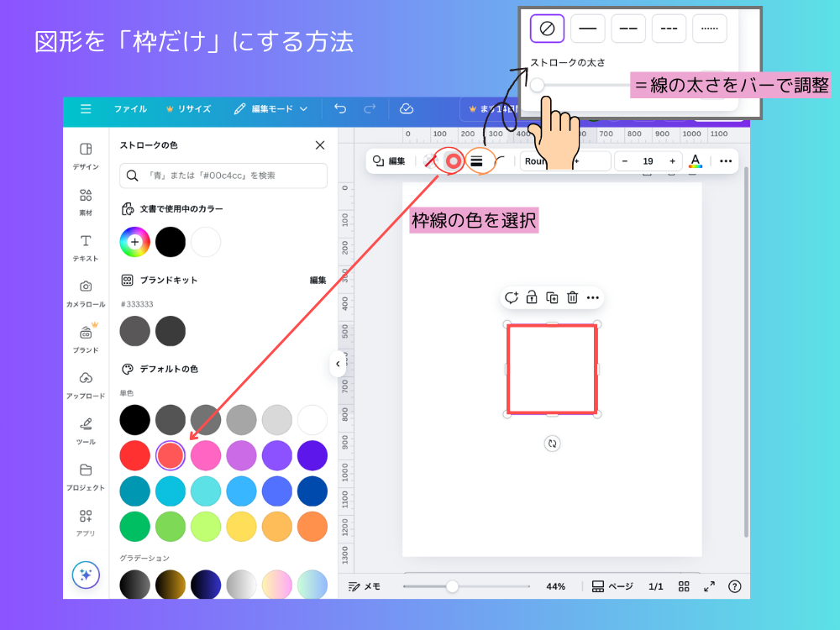Open the ファイル menu
Image resolution: width=840 pixels, height=630 pixels.
point(133,108)
